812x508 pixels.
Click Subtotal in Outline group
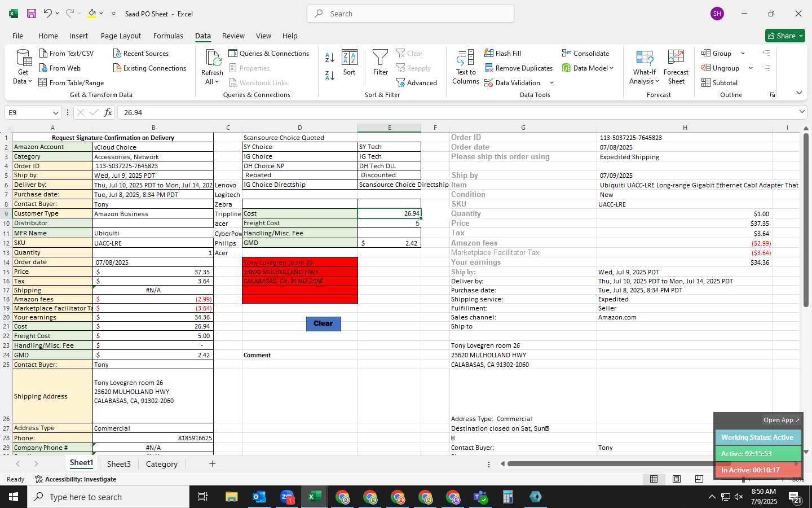(x=720, y=82)
